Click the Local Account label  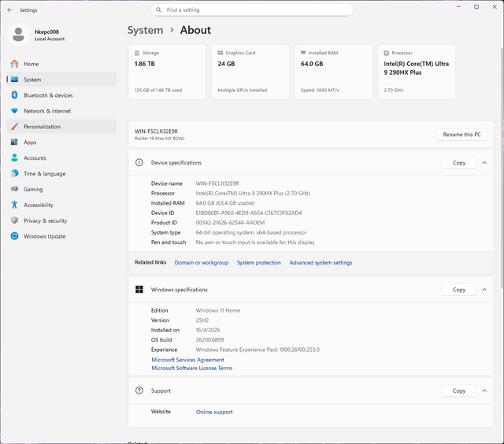click(x=50, y=39)
